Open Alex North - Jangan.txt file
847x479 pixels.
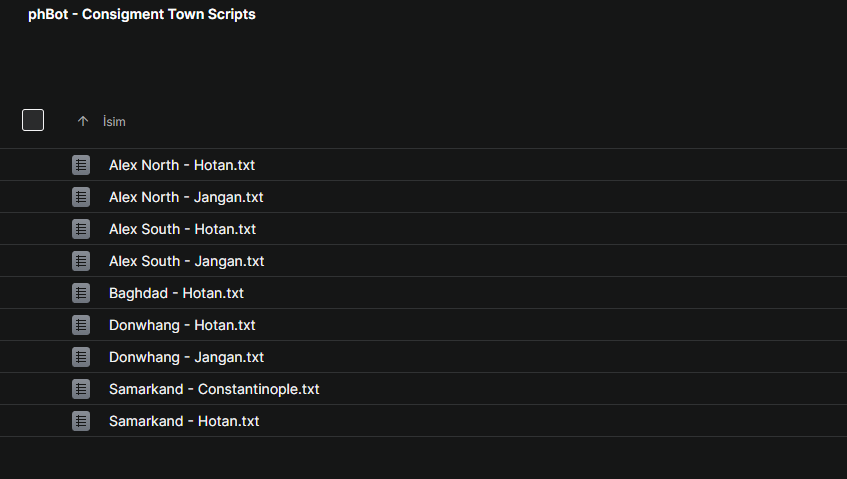[x=186, y=197]
